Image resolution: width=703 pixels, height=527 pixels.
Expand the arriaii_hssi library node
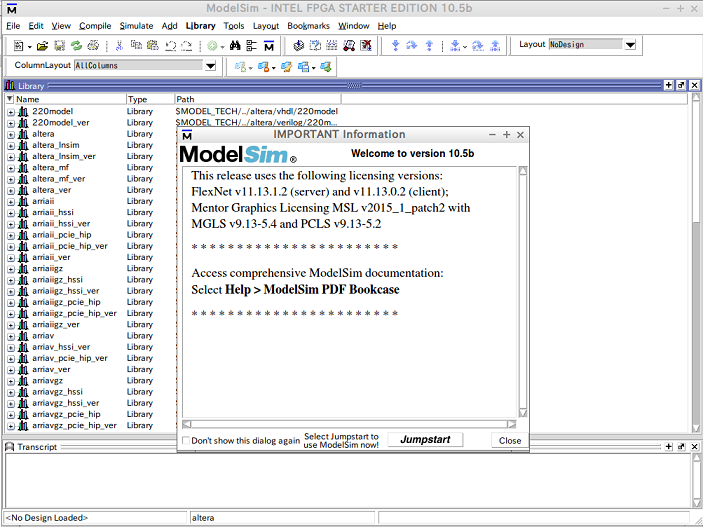click(11, 213)
